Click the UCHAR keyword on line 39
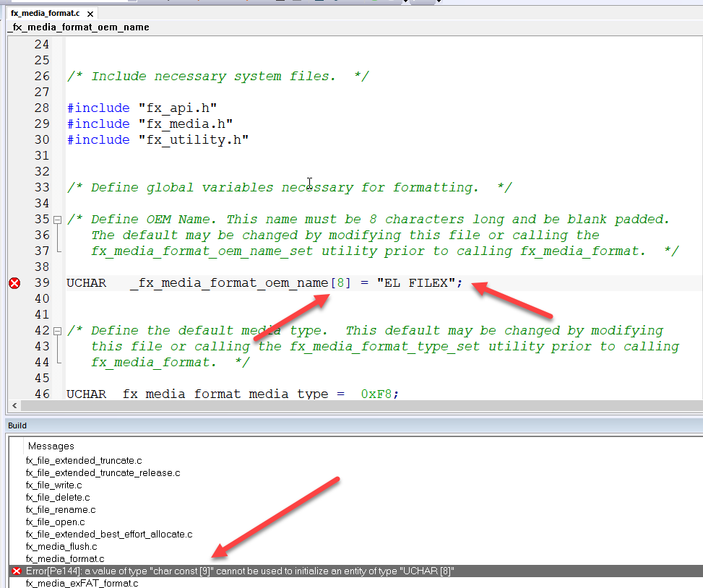The width and height of the screenshot is (703, 588). coord(87,282)
